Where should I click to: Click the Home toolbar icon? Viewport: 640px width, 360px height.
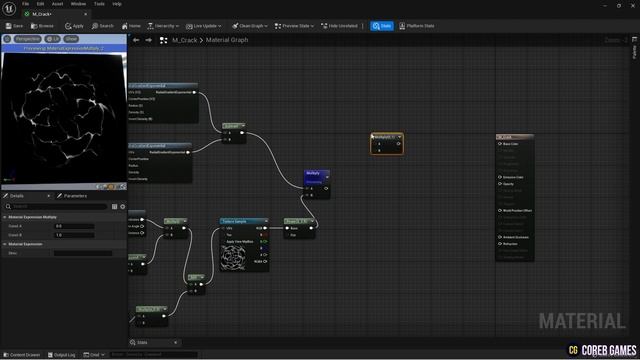[x=131, y=26]
